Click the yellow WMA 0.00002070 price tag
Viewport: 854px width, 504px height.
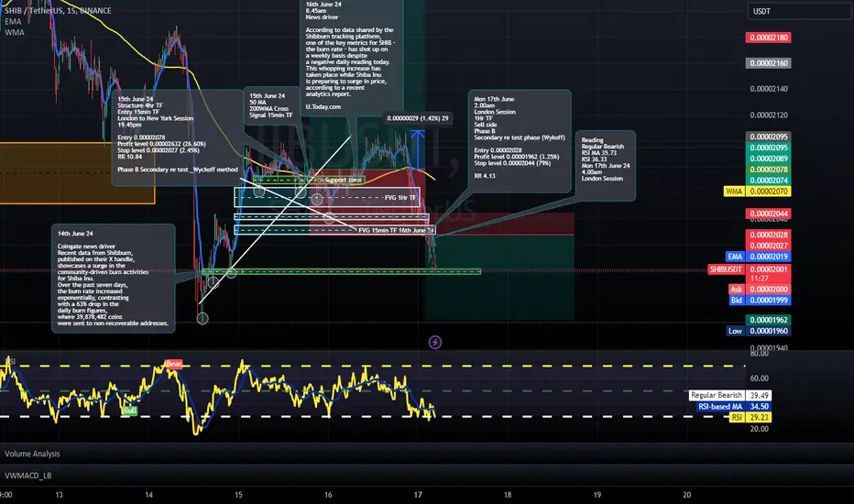[x=757, y=192]
